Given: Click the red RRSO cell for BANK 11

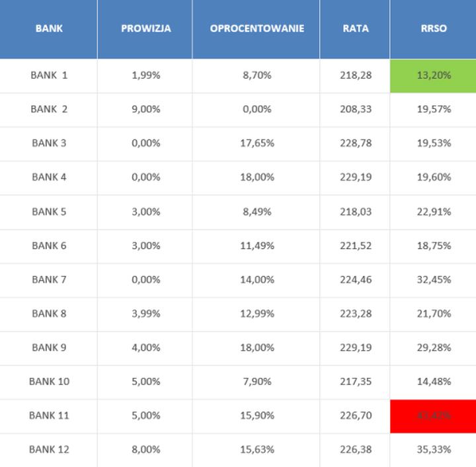Looking at the screenshot, I should 434,415.
